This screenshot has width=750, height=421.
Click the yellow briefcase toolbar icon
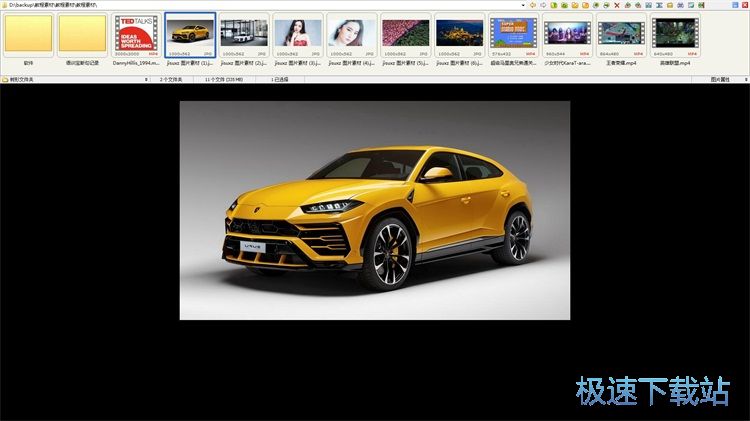[670, 5]
